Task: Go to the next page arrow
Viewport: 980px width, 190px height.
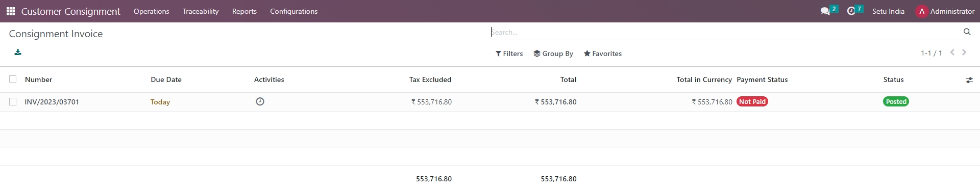Action: pos(964,52)
